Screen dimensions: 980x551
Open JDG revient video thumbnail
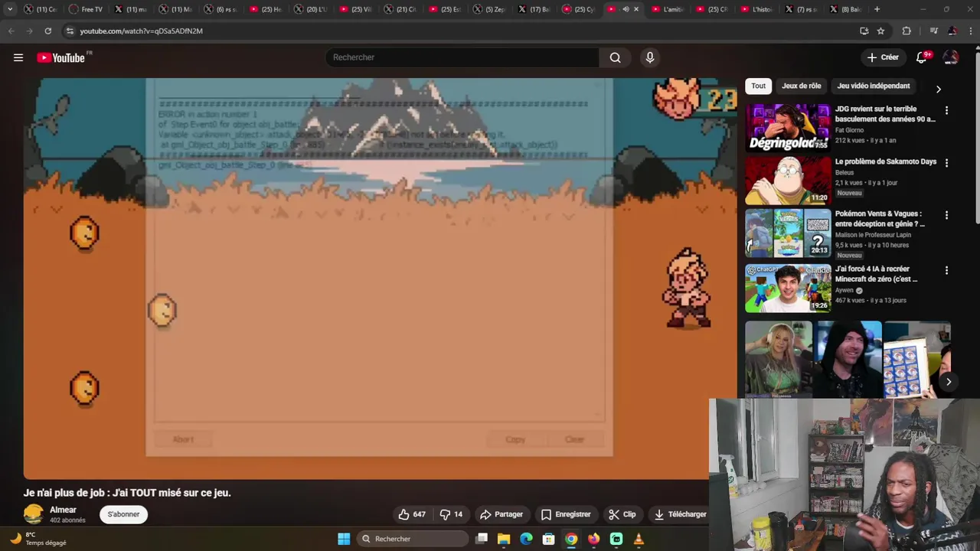point(788,127)
